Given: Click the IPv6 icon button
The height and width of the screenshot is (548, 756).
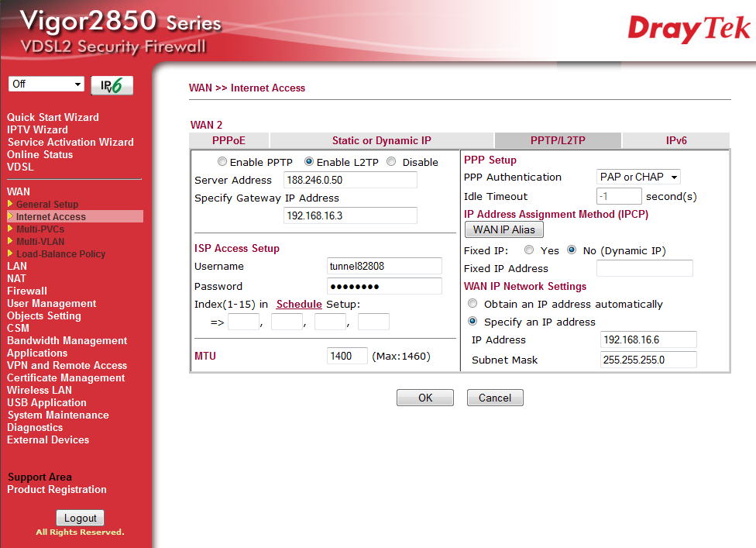Looking at the screenshot, I should point(112,85).
